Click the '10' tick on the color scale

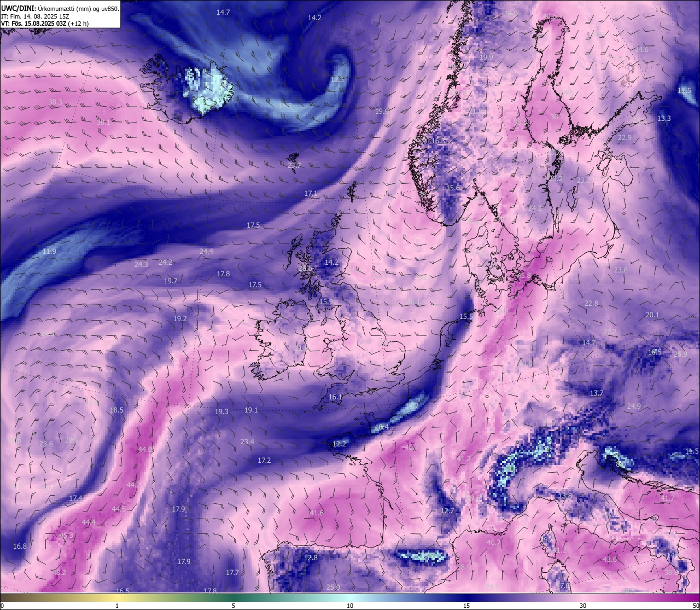coord(350,605)
